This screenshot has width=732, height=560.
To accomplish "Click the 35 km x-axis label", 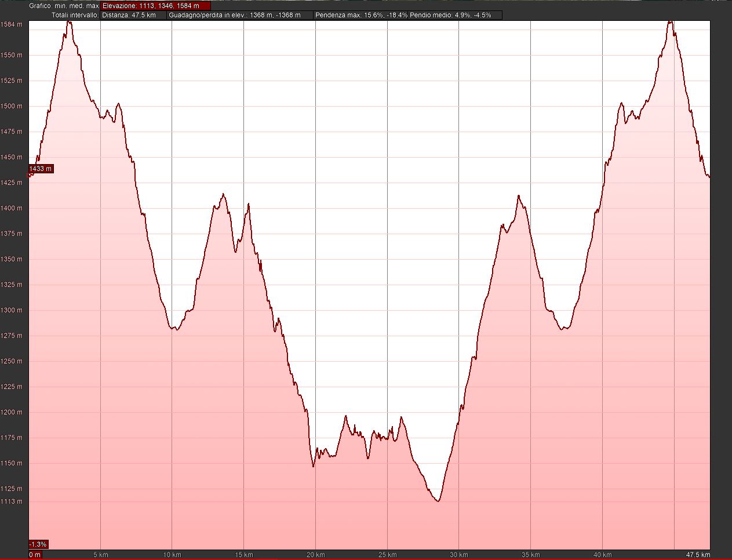I will tap(530, 555).
